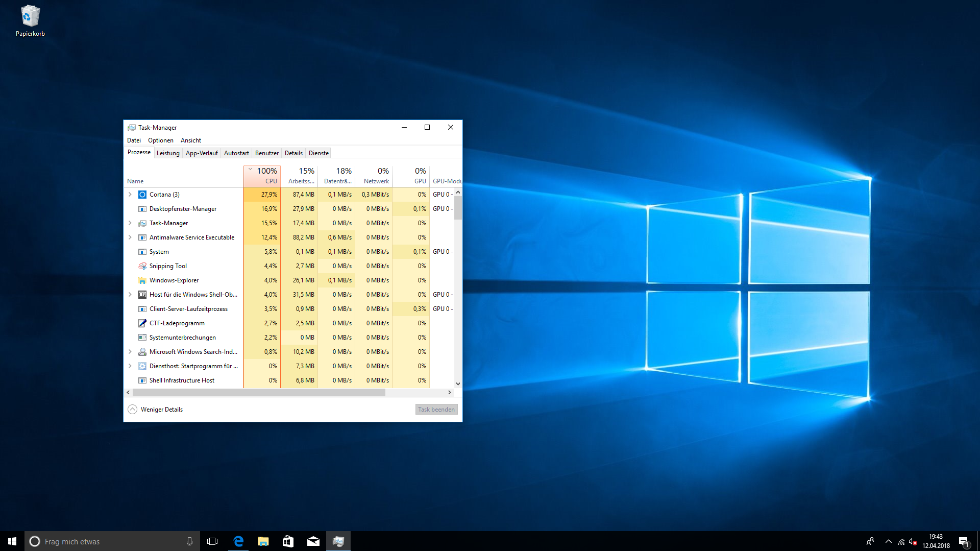Open Microsoft Store from the taskbar
Screen dimensions: 980x551
click(x=288, y=541)
